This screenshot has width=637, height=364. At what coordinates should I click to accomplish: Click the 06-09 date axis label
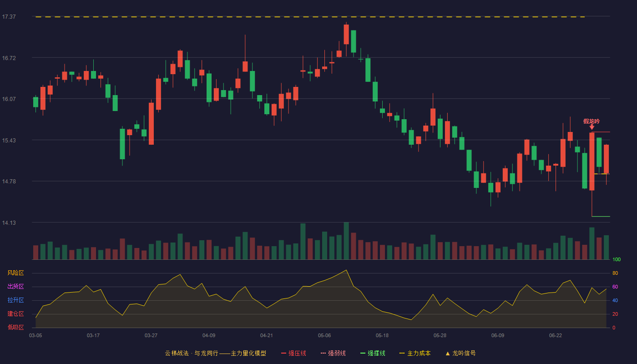(498, 335)
